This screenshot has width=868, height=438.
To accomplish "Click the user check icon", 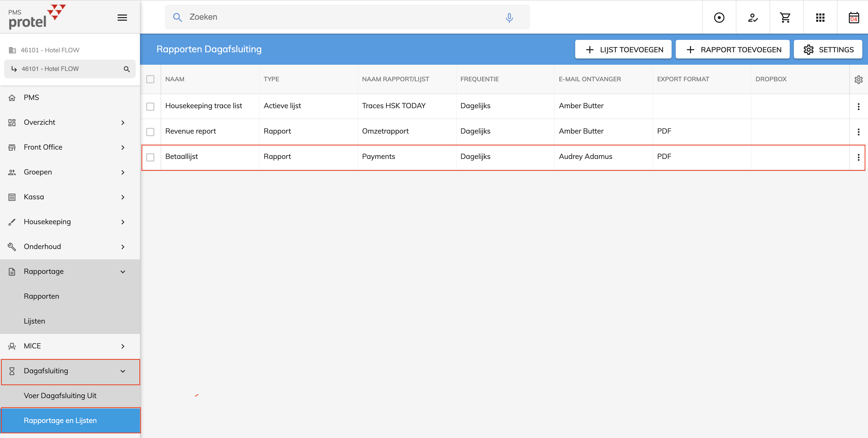I will 753,18.
